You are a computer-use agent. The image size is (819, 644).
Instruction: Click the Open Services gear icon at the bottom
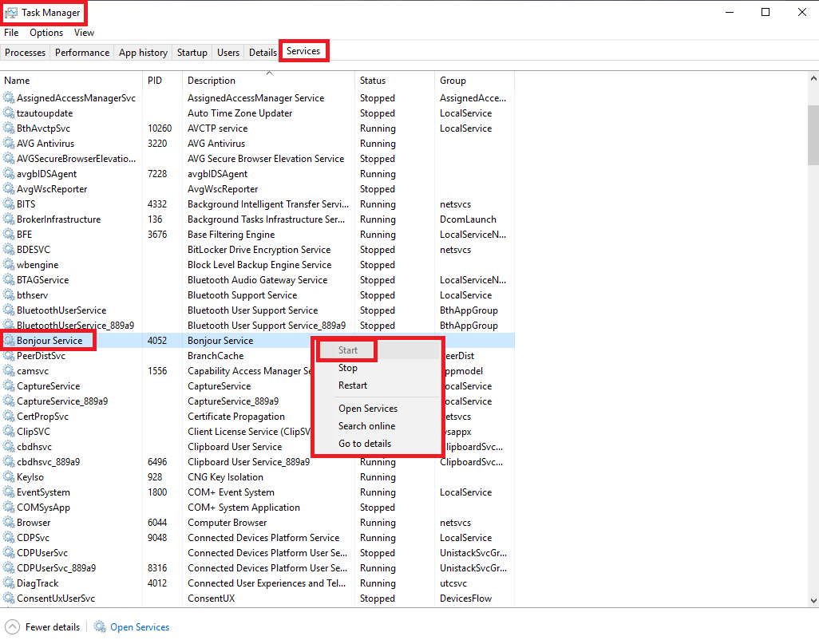pos(100,626)
